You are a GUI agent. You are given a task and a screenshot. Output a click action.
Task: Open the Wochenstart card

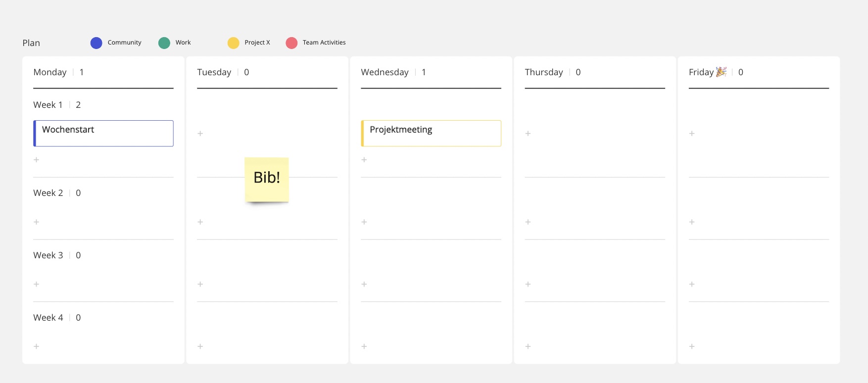[x=103, y=133]
